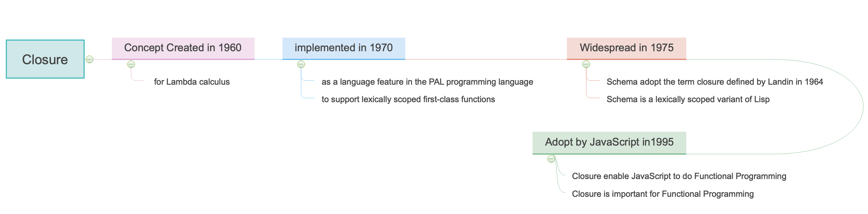
Task: Click the blue connector between Concept Created and implemented
Action: (x=268, y=60)
